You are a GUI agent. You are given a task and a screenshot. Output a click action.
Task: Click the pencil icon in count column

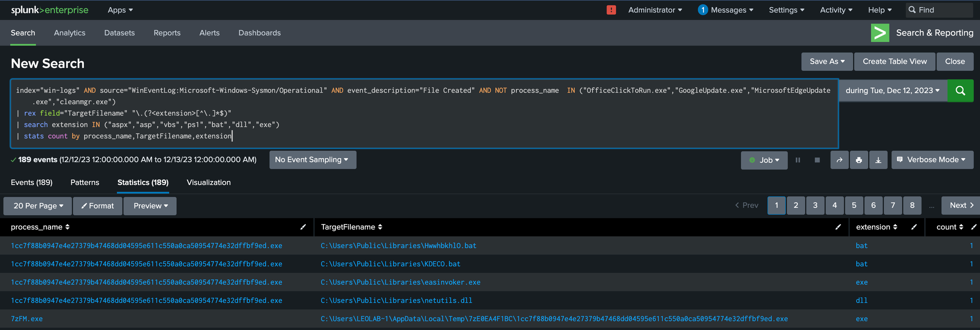click(x=974, y=227)
